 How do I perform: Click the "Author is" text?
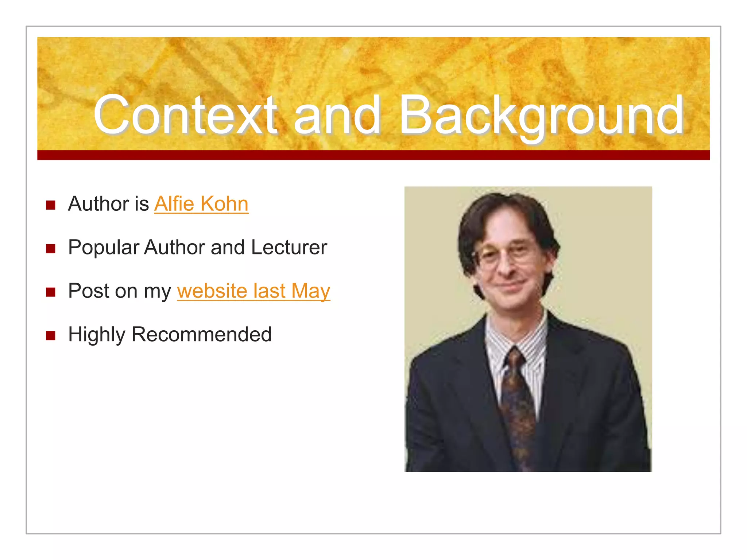pyautogui.click(x=108, y=204)
